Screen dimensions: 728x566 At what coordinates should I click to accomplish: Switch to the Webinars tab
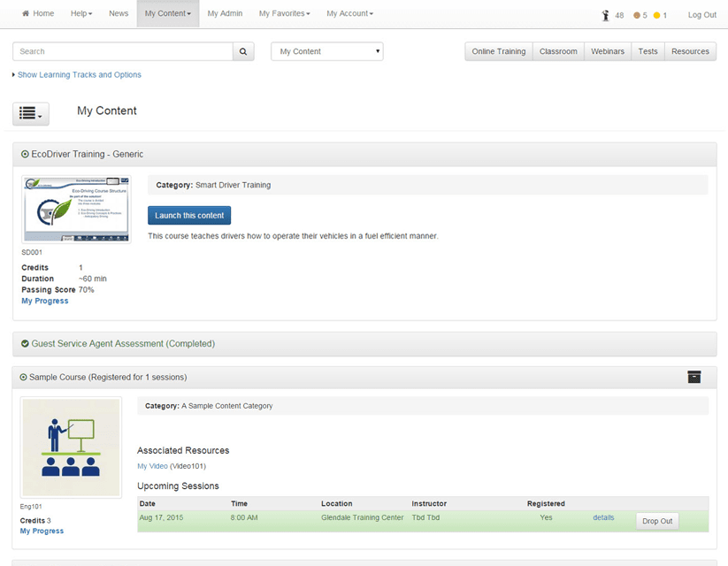click(606, 51)
